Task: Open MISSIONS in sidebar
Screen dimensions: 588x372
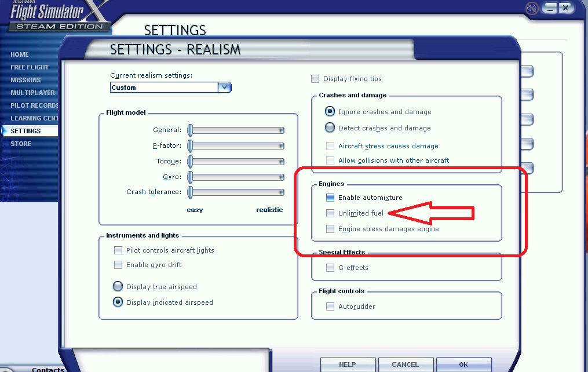Action: point(25,80)
